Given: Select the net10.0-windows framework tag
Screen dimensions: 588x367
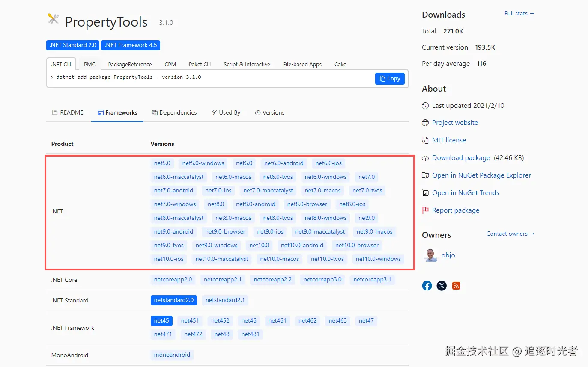Looking at the screenshot, I should click(x=378, y=259).
